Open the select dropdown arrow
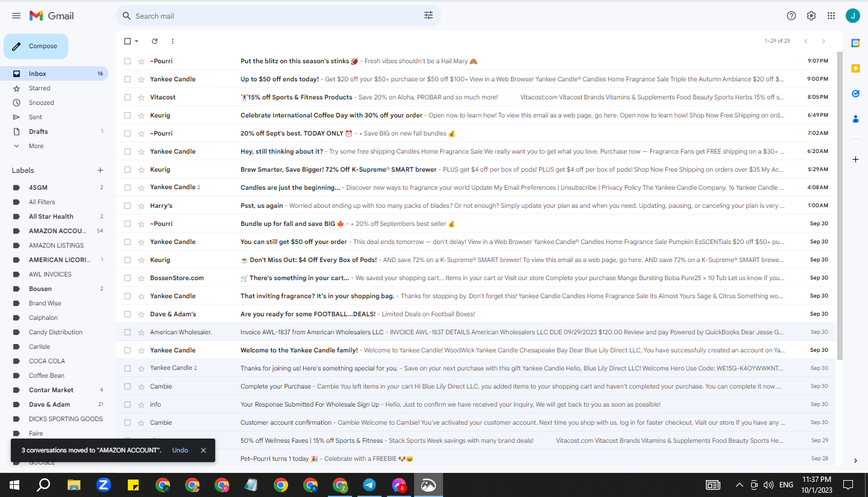Image resolution: width=868 pixels, height=497 pixels. pos(137,41)
